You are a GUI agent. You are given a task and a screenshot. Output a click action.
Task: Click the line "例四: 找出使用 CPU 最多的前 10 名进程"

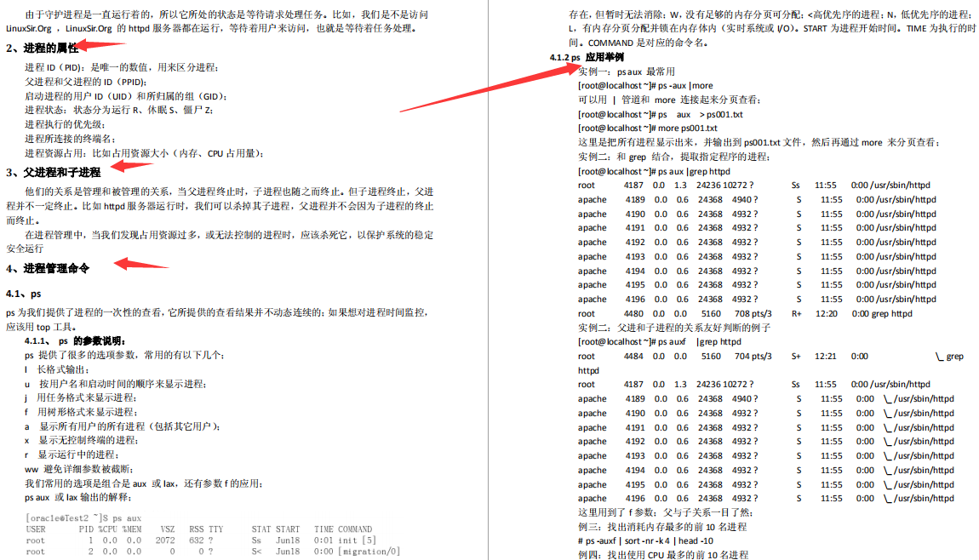[x=662, y=554]
